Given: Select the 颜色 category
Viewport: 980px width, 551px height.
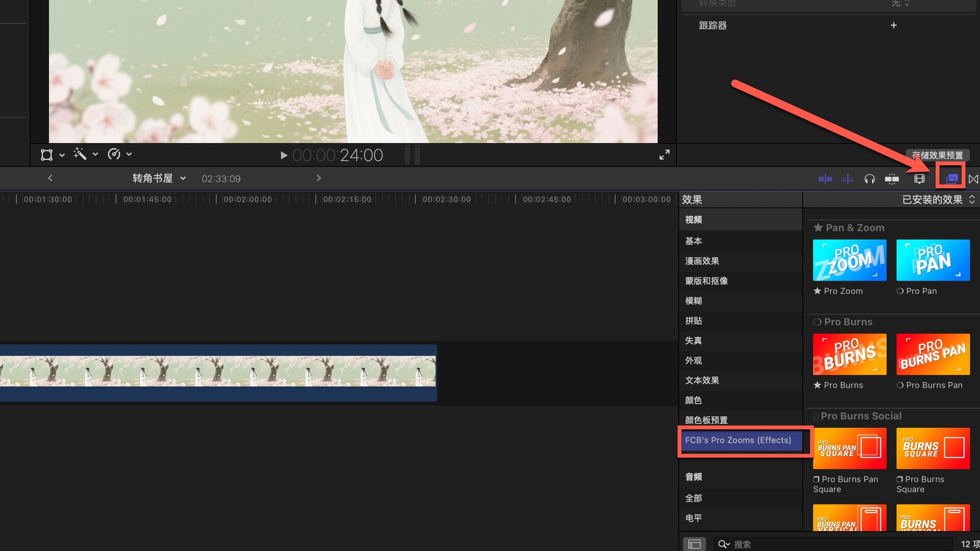Looking at the screenshot, I should pyautogui.click(x=740, y=400).
